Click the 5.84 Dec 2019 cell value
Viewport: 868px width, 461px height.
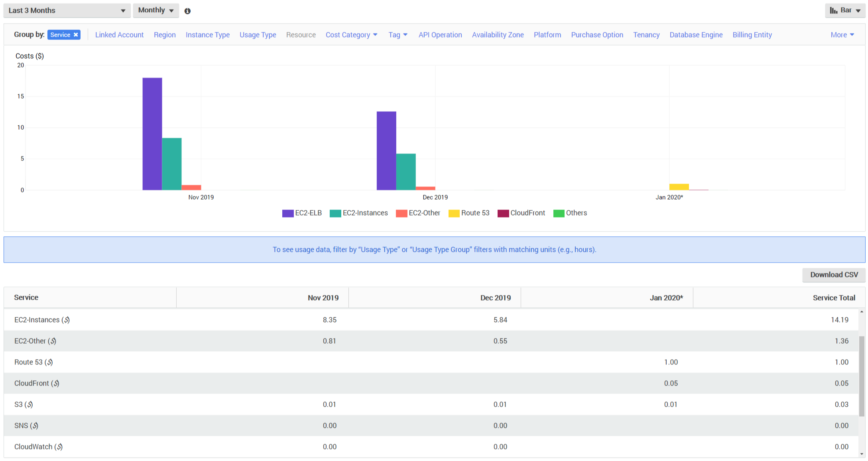(x=500, y=320)
